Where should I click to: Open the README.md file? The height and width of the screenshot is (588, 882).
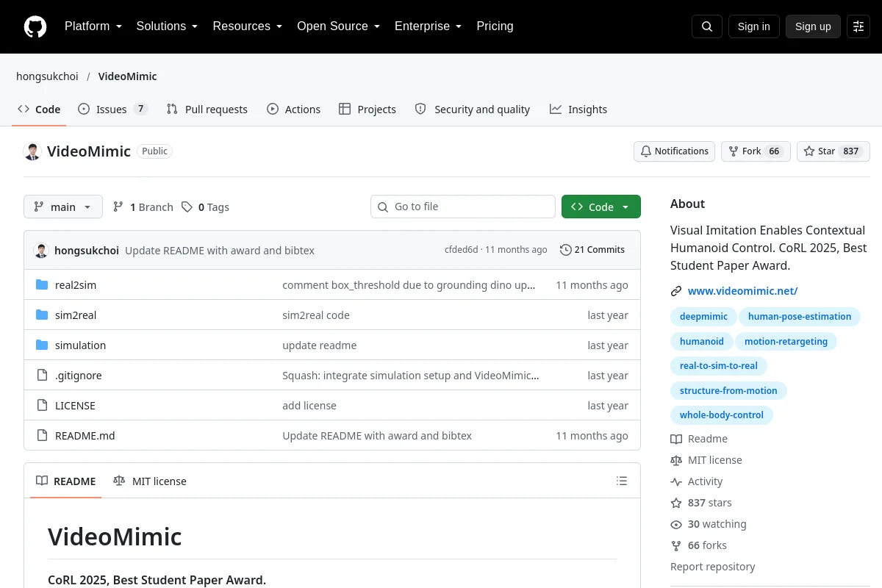(x=85, y=436)
